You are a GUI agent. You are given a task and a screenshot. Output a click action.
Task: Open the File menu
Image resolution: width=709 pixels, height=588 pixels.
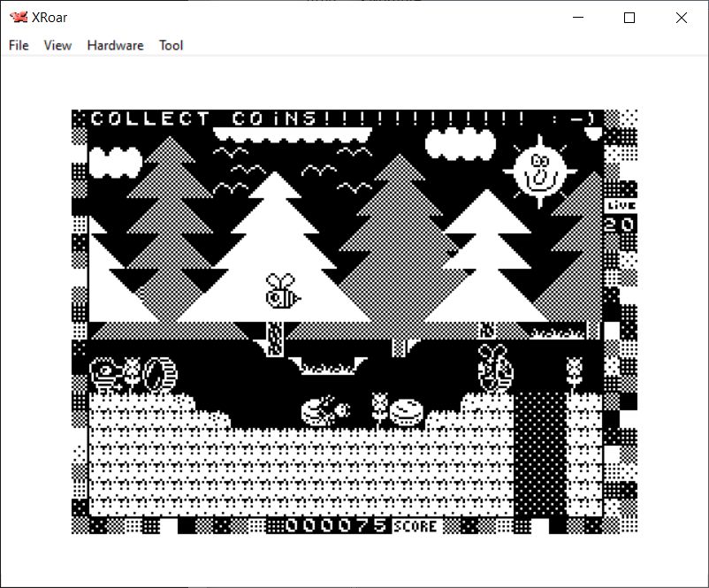tap(19, 45)
